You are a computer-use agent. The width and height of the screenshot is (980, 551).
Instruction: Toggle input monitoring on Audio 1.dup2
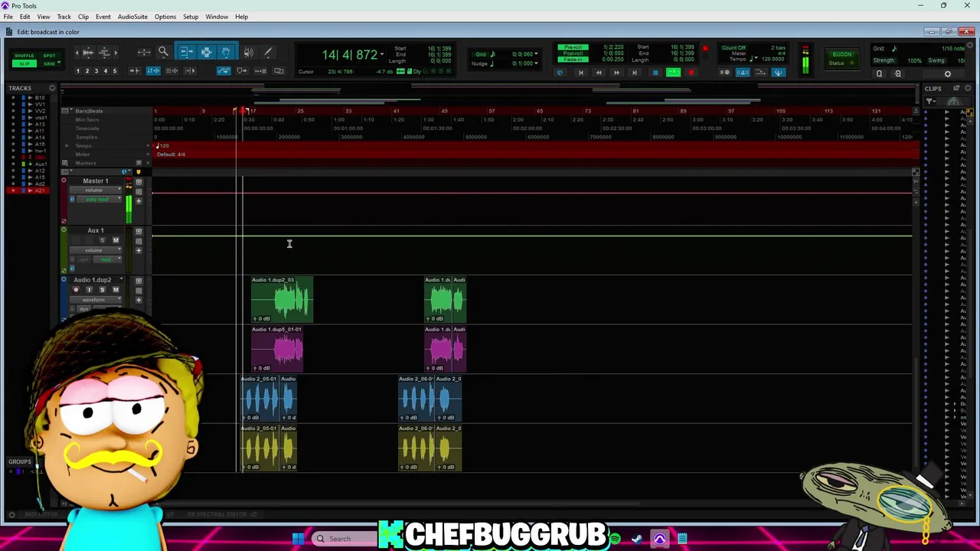coord(89,290)
